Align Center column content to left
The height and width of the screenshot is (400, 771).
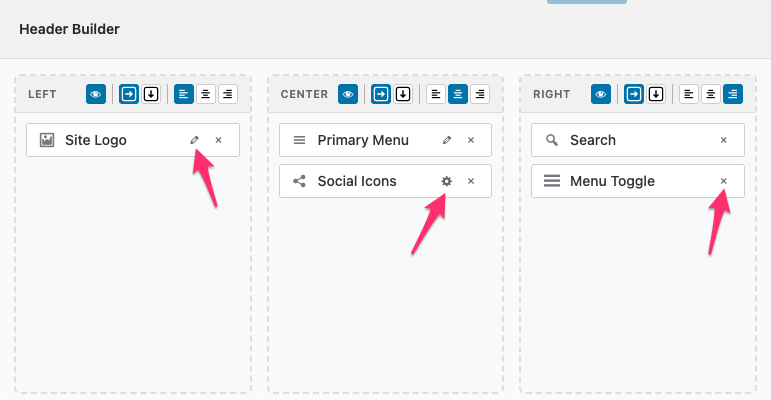point(436,94)
